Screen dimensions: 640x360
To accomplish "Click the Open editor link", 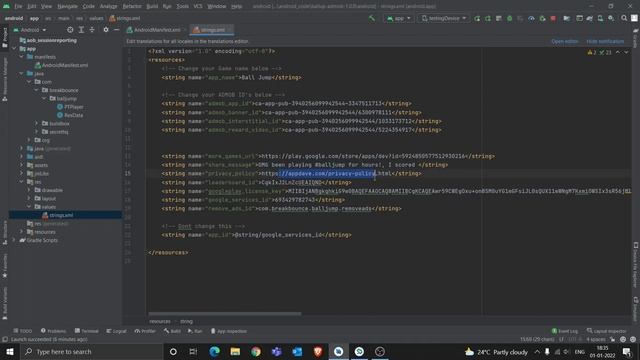I will 564,41.
